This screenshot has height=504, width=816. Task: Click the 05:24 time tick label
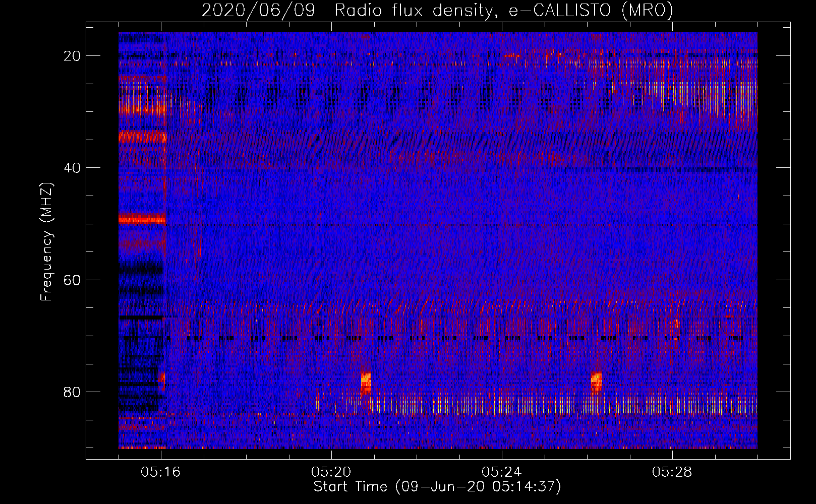tap(502, 472)
